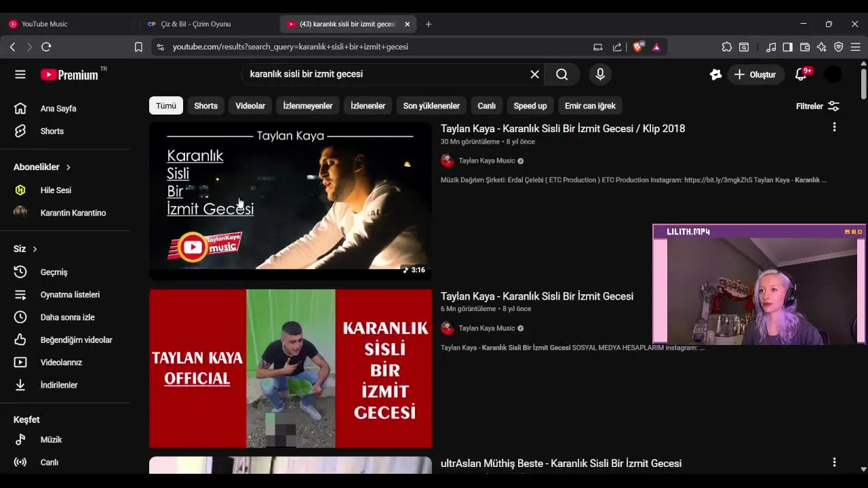Open the browser extensions puzzle icon
The image size is (868, 488).
[x=727, y=47]
